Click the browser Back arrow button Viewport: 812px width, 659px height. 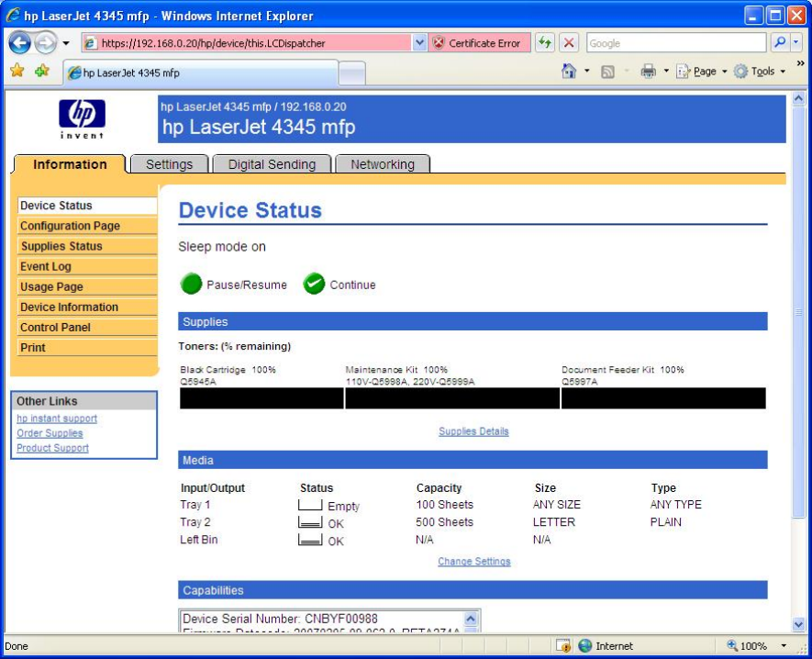(x=19, y=42)
